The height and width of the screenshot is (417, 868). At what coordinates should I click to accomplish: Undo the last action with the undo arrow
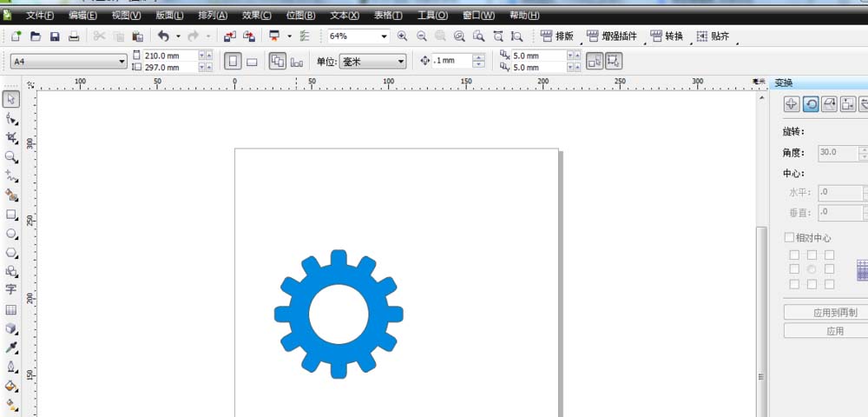coord(163,36)
